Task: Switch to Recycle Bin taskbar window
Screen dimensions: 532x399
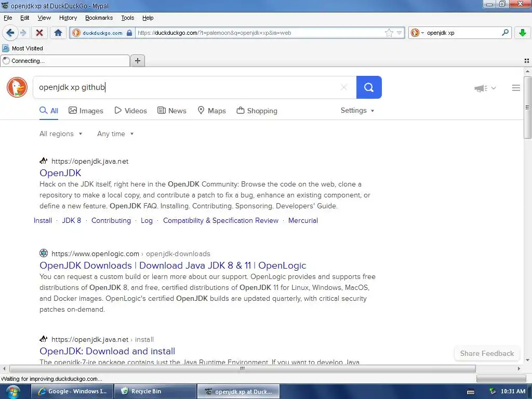Action: [x=155, y=391]
